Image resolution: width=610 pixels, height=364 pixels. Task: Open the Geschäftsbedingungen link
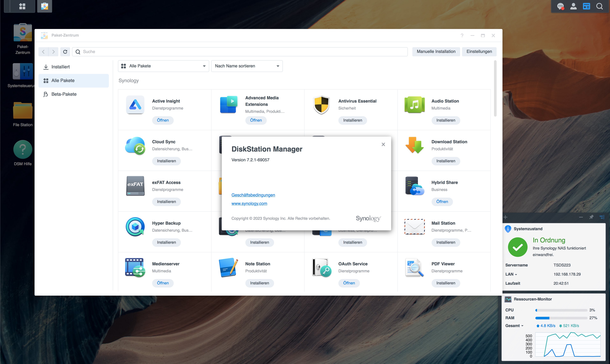pyautogui.click(x=253, y=195)
